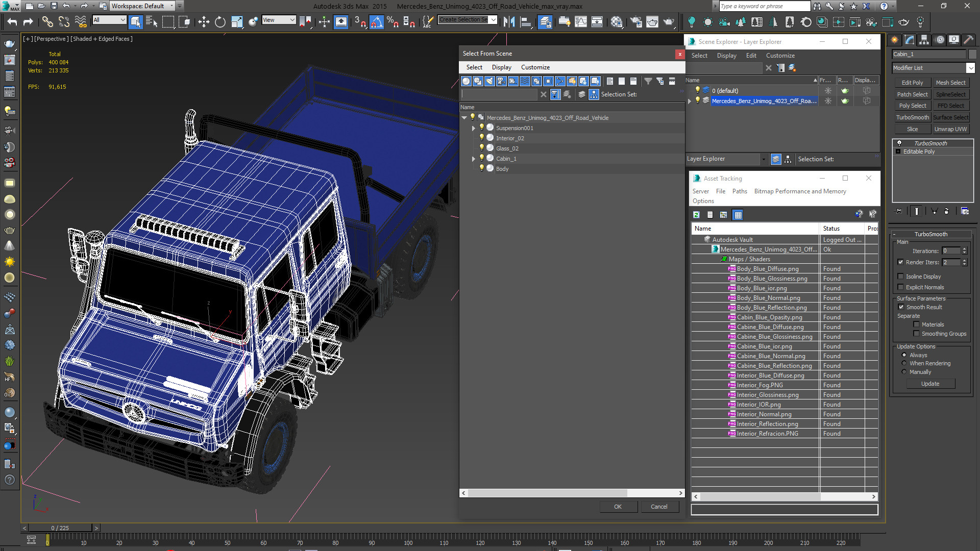Open the Utilities hammer panel tab
Screen dimensions: 980x551
tap(968, 40)
